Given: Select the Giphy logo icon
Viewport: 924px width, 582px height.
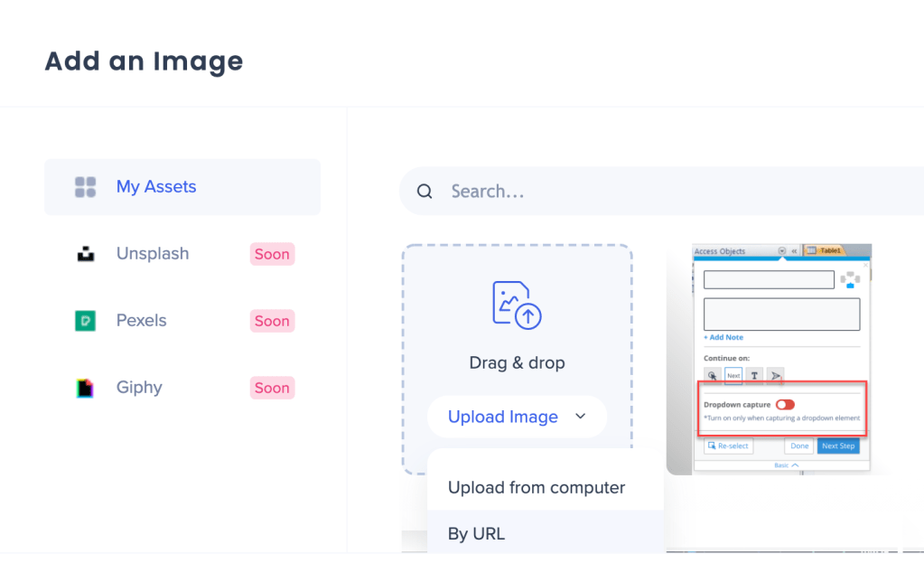Looking at the screenshot, I should tap(85, 388).
